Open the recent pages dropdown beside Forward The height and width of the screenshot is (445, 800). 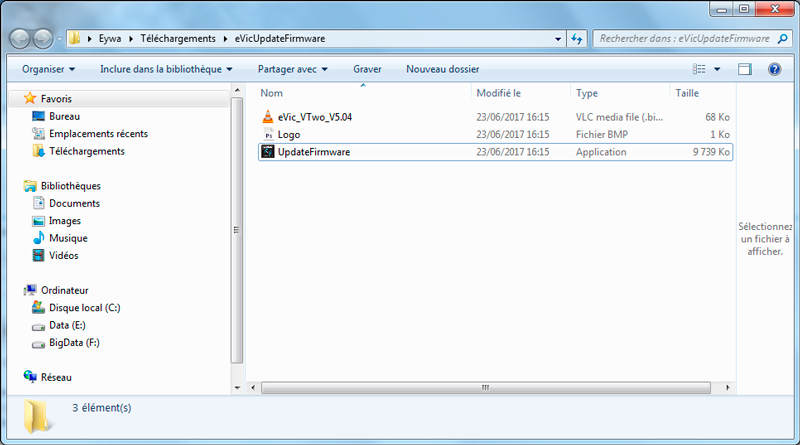click(x=59, y=39)
